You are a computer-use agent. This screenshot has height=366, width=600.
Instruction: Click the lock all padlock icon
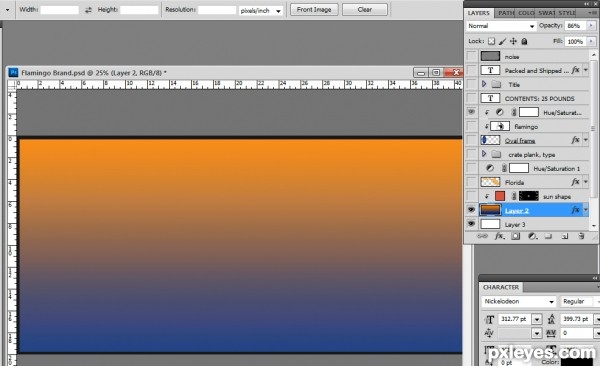coord(524,41)
